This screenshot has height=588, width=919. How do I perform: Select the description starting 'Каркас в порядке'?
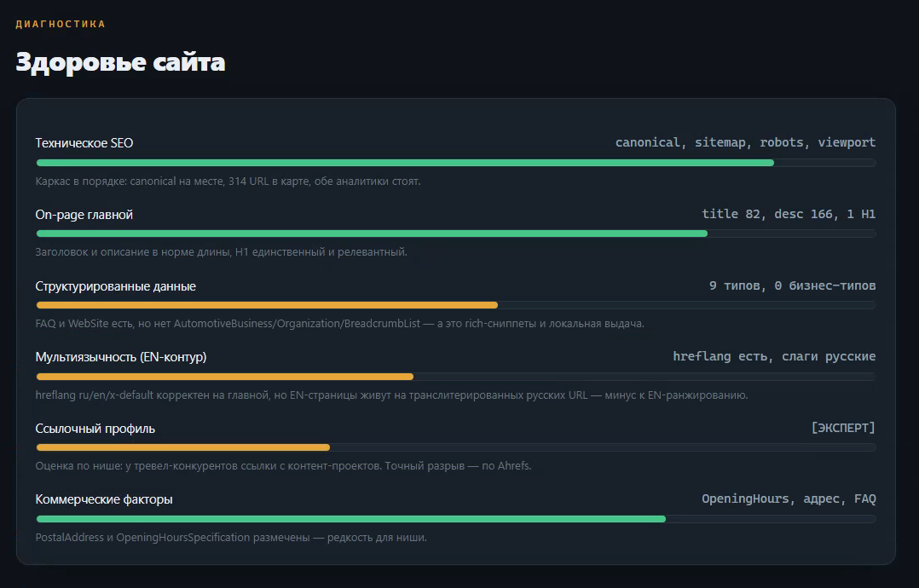click(x=228, y=182)
